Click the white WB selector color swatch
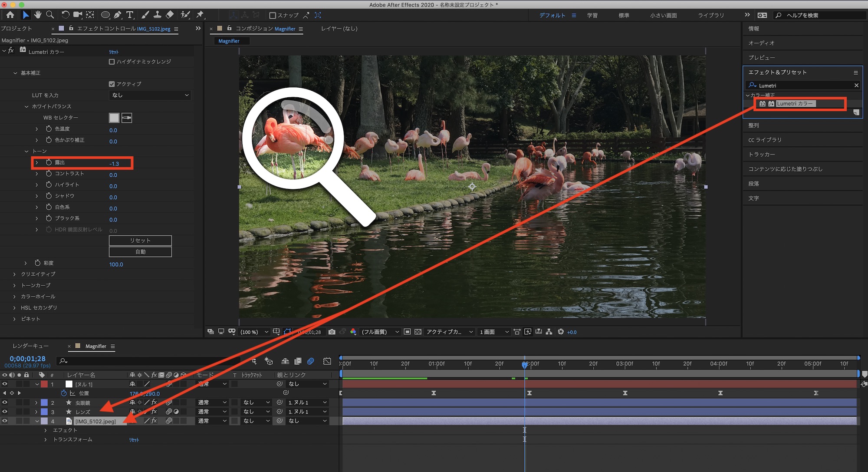 (x=114, y=118)
